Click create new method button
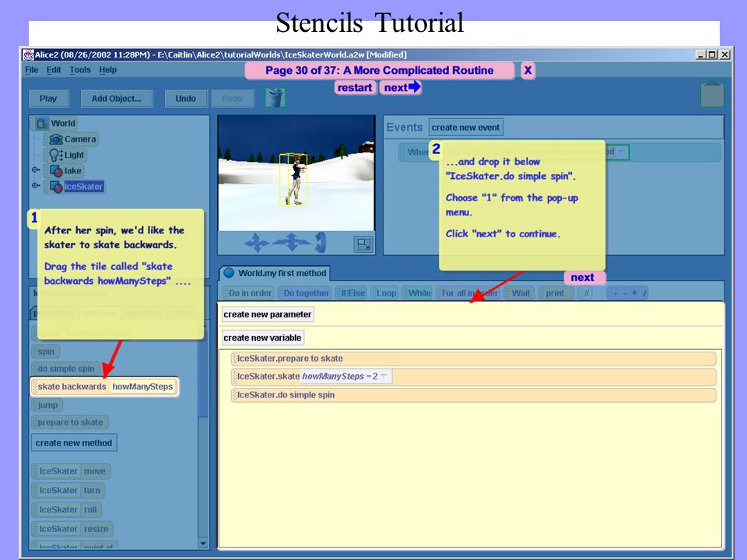Screen dimensions: 747x560 (74, 443)
